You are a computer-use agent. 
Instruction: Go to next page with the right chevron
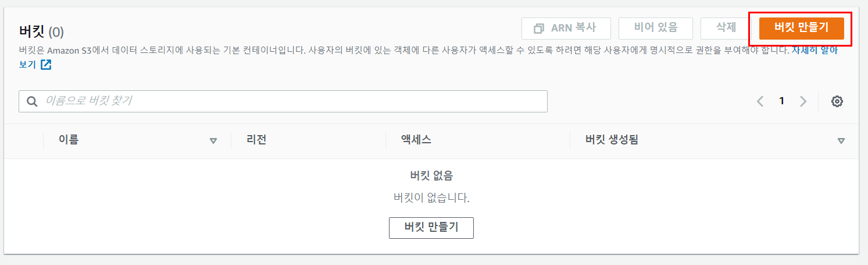(x=803, y=101)
